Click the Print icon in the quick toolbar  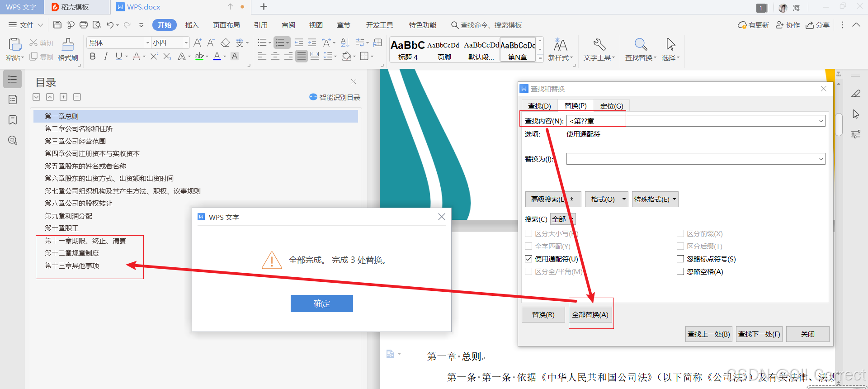84,25
